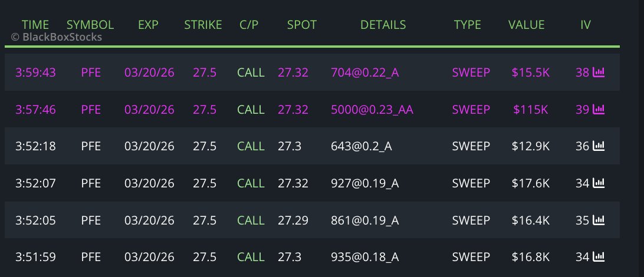This screenshot has height=277, width=644.
Task: Click spot 27.3 in 3:52:18 row
Action: click(289, 146)
